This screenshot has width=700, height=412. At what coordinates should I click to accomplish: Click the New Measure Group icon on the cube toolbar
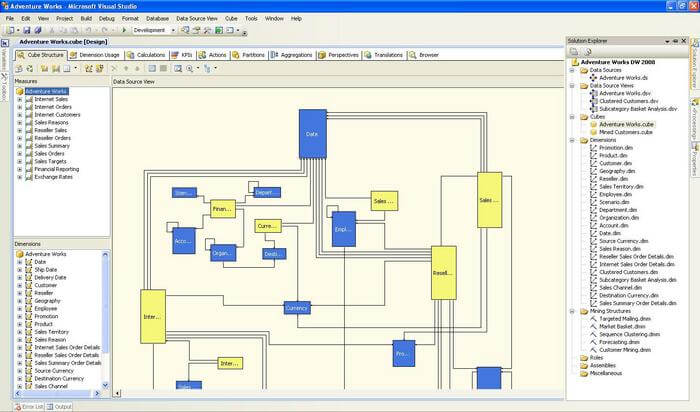pos(56,68)
